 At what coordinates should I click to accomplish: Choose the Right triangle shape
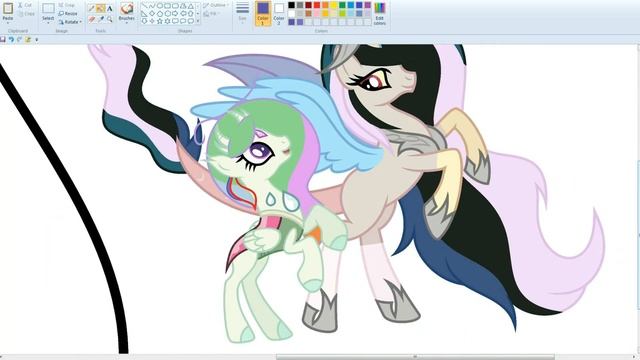point(144,14)
